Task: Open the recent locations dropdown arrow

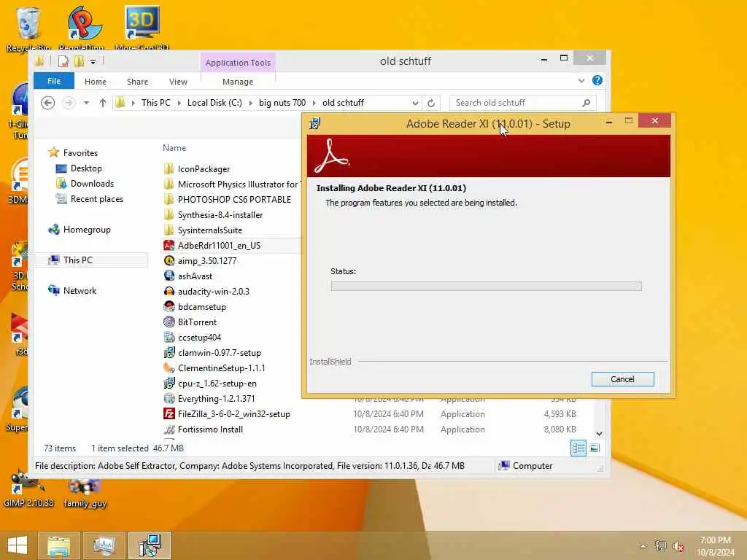Action: [86, 103]
